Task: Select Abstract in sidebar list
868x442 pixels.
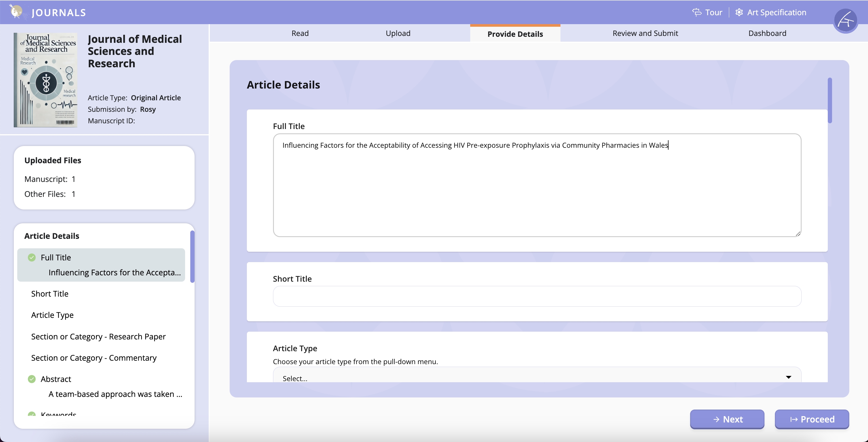Action: click(56, 379)
